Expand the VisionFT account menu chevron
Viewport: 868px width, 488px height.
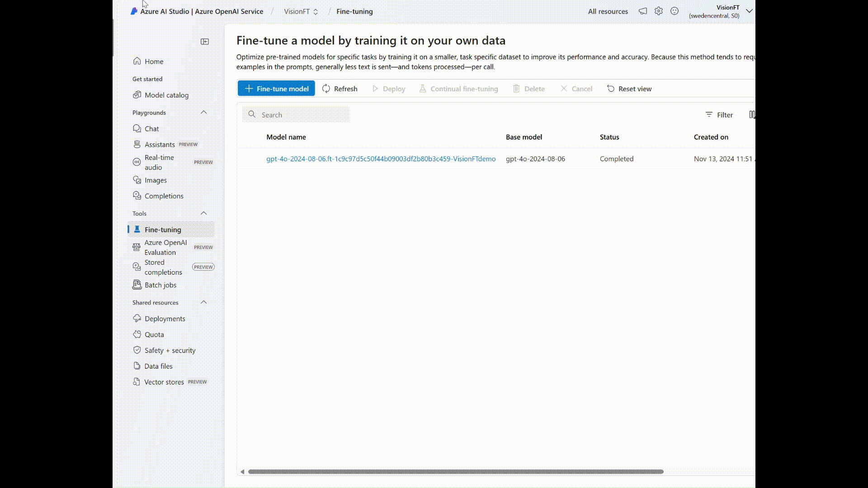[749, 11]
